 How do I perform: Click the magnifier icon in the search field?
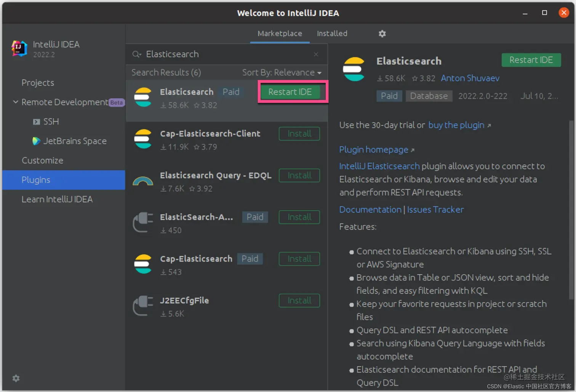pyautogui.click(x=136, y=54)
